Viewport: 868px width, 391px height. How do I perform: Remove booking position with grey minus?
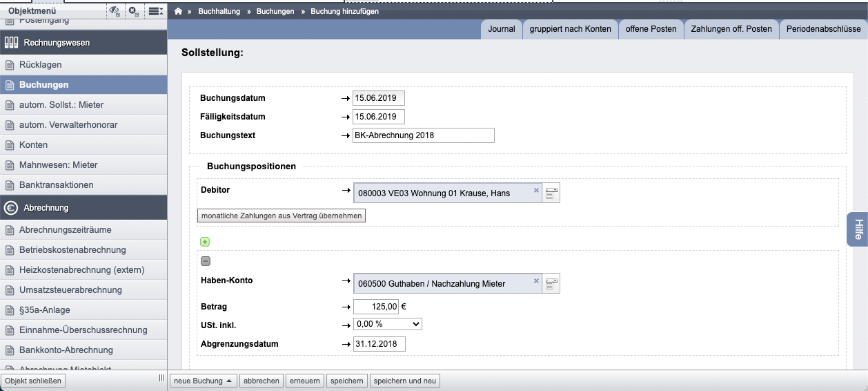(x=206, y=261)
